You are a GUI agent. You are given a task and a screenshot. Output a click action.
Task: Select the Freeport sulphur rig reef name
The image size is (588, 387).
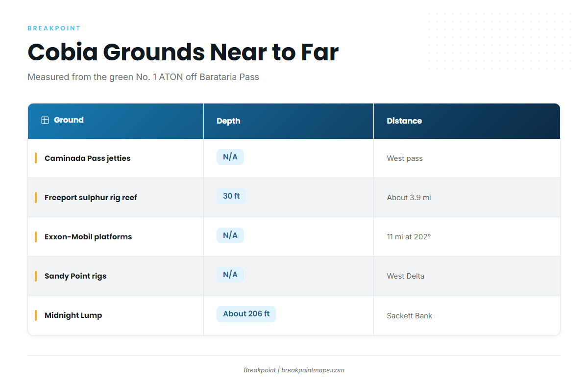coord(91,198)
